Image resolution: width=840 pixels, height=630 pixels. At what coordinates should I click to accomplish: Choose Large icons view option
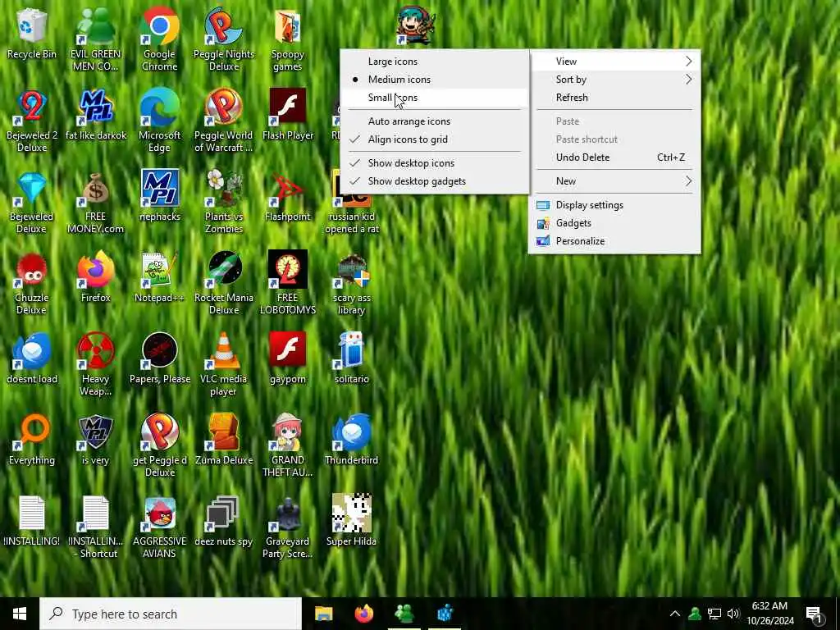[x=435, y=62]
